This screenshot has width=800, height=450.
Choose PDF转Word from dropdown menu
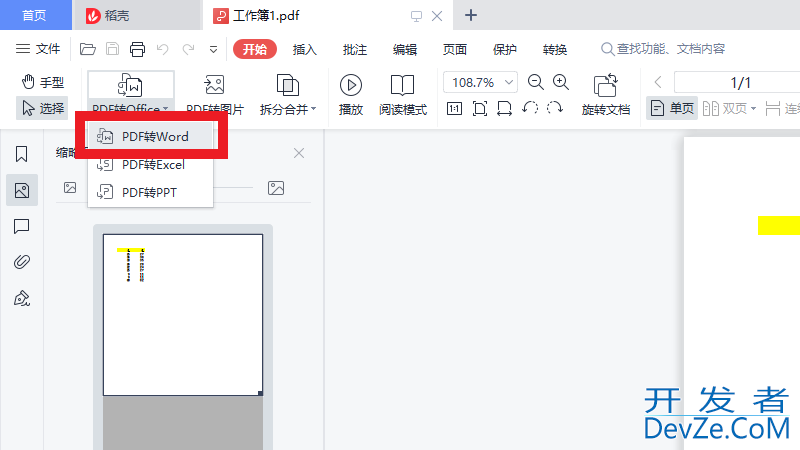[x=151, y=137]
